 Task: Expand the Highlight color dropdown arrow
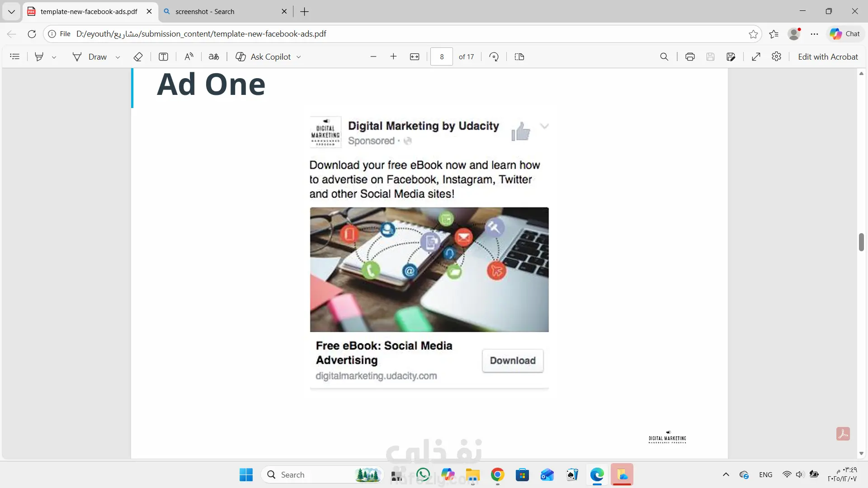[x=54, y=57]
